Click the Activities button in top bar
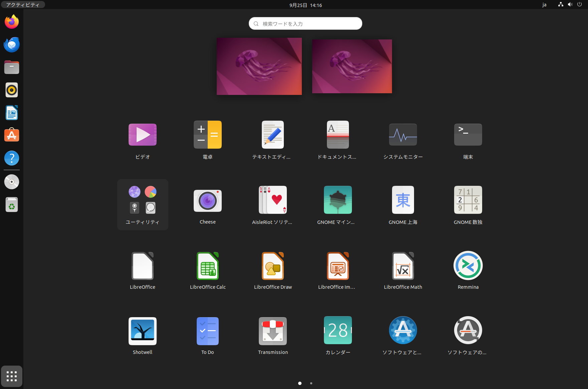Screen dimensions: 588x389 23,5
